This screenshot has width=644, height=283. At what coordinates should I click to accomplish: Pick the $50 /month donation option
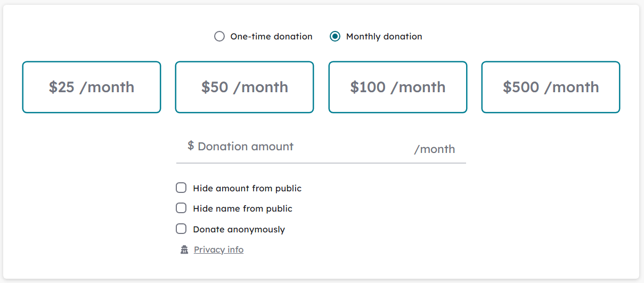click(244, 87)
